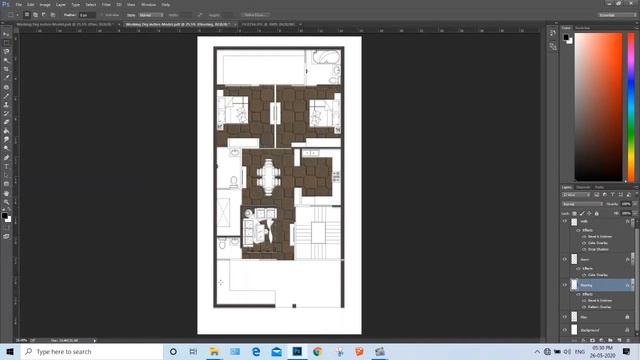This screenshot has height=360, width=640.
Task: Select the Horizontal Type tool
Action: (6, 167)
